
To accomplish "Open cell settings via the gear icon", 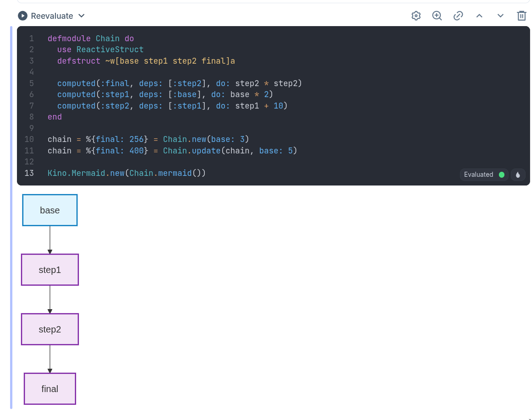I will click(416, 16).
